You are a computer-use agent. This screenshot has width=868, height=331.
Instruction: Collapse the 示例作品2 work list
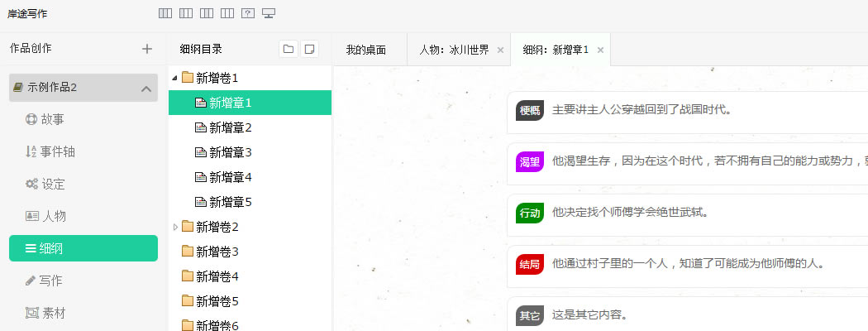(146, 89)
